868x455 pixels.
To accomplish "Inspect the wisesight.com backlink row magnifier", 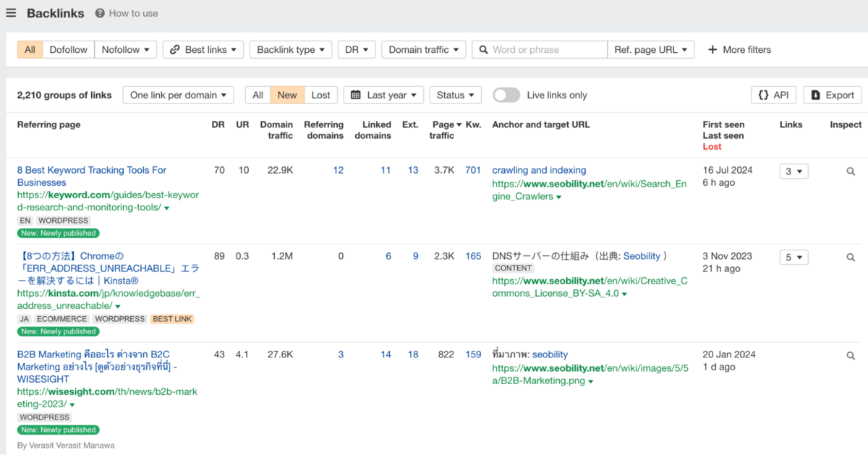I will 851,355.
